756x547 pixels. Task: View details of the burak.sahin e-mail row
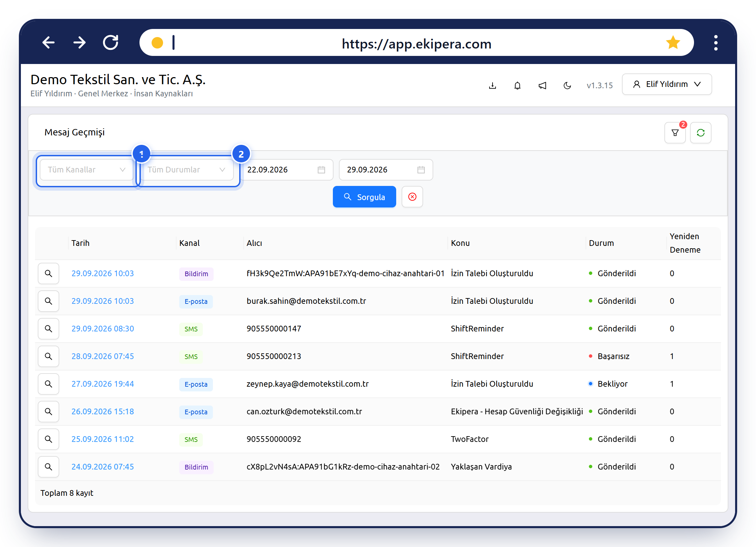[49, 301]
